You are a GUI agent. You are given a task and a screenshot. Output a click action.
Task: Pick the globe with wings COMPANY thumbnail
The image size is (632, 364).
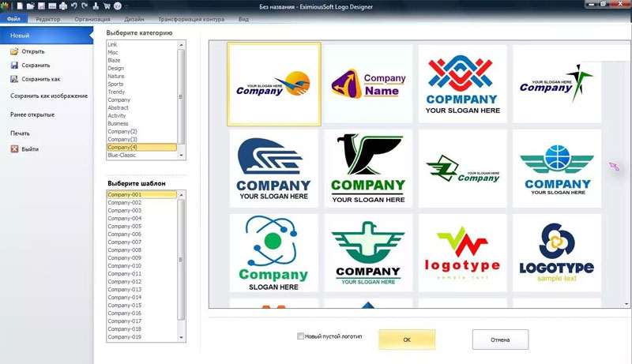pyautogui.click(x=557, y=168)
